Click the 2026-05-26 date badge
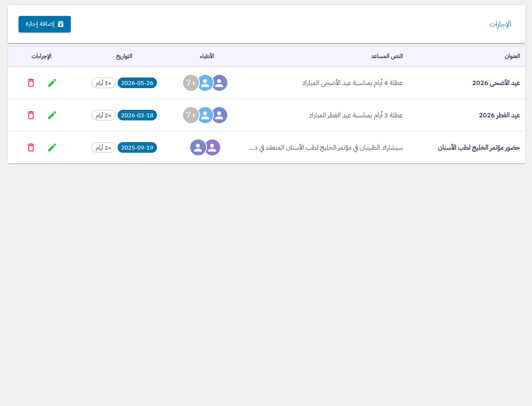Viewport: 532px width, 406px height. point(137,83)
